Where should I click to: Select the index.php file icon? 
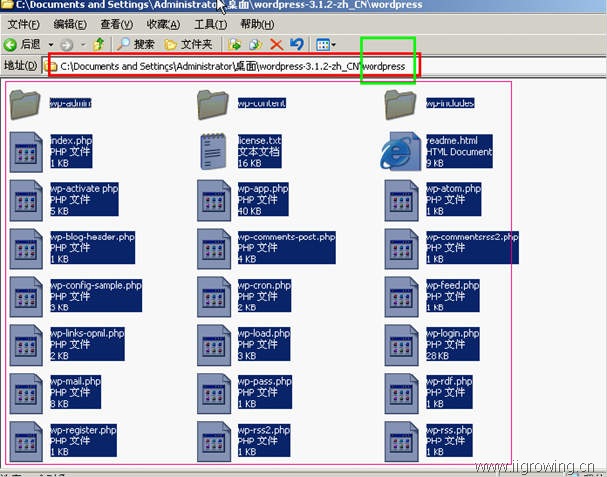(26, 152)
